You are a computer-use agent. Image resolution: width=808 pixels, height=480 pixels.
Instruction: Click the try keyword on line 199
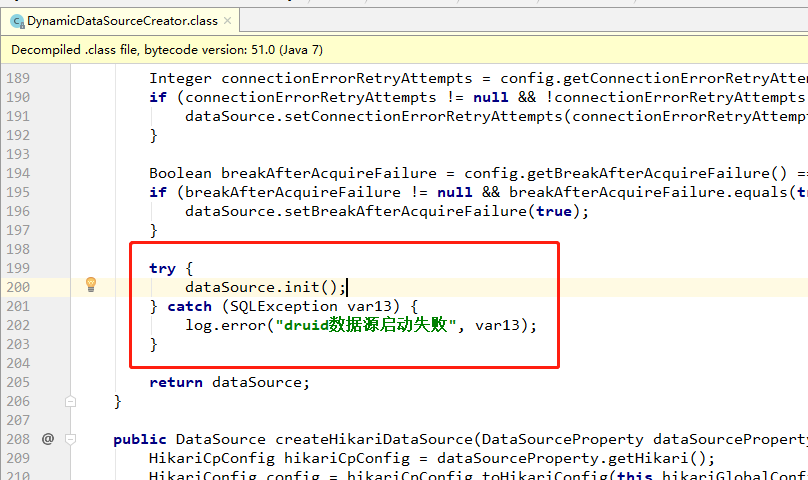162,269
